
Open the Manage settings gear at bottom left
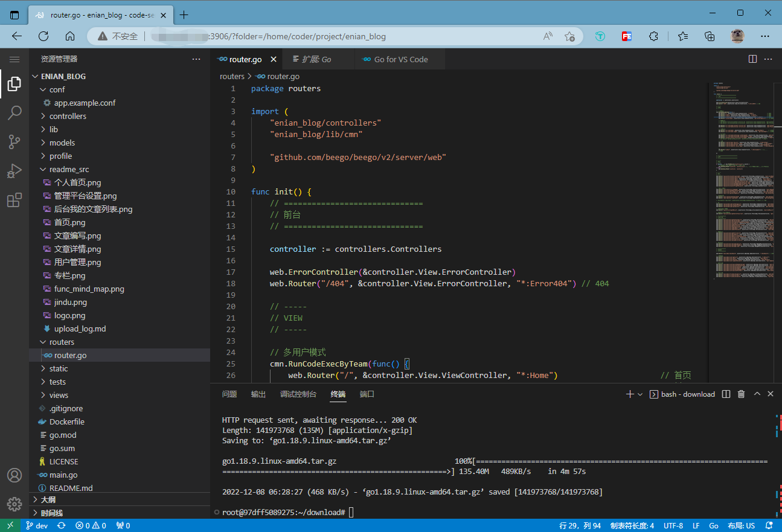click(14, 504)
